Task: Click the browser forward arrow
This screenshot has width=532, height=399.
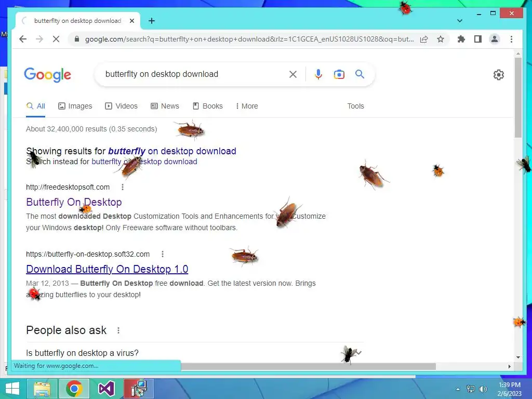Action: pos(39,39)
